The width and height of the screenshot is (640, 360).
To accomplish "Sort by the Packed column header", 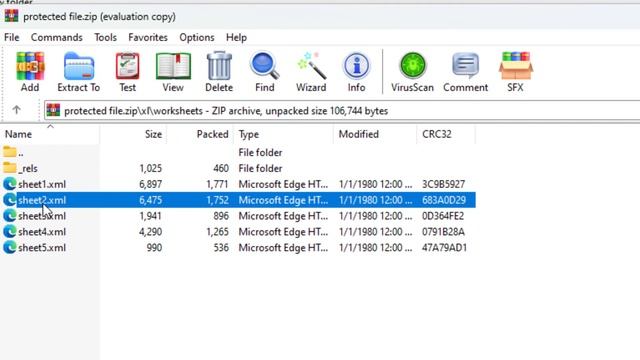I will pos(200,134).
